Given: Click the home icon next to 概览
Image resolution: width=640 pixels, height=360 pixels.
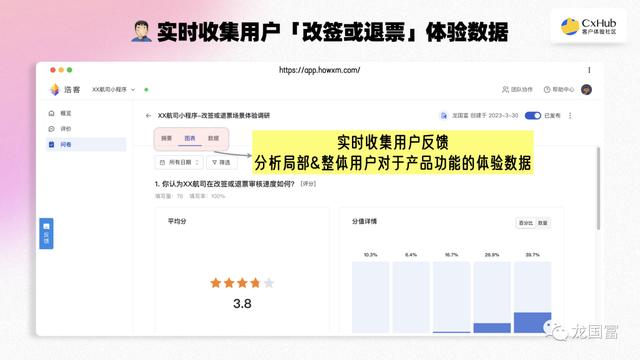Looking at the screenshot, I should tap(51, 113).
